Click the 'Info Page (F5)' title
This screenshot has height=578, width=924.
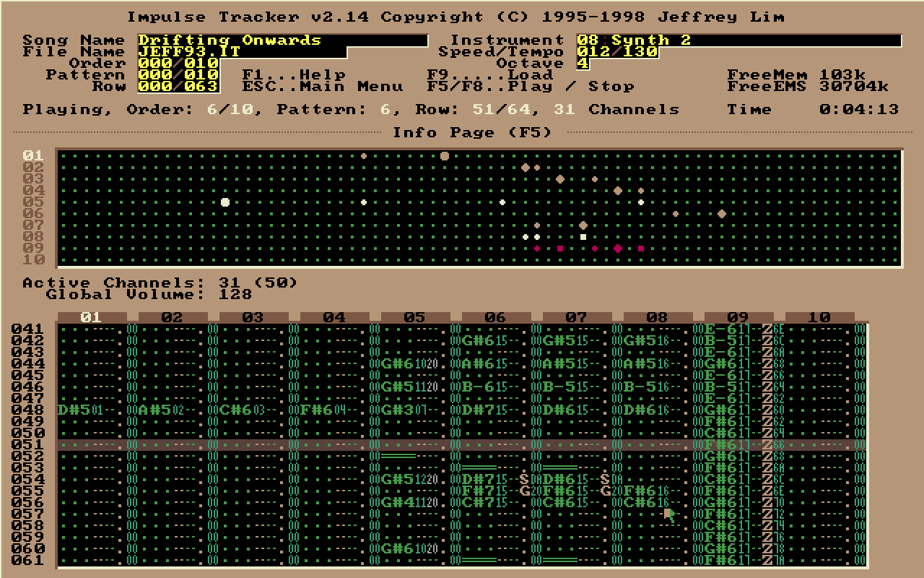point(473,133)
